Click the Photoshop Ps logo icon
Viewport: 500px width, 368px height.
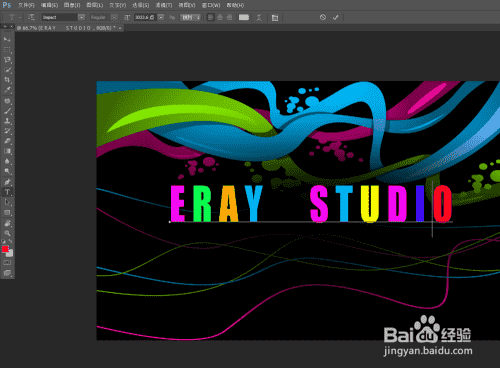click(x=7, y=5)
